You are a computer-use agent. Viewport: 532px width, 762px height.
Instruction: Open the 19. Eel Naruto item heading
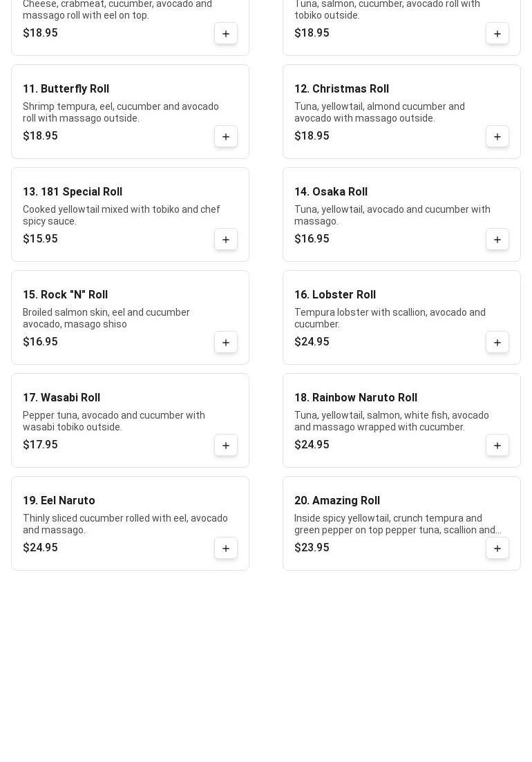59,501
